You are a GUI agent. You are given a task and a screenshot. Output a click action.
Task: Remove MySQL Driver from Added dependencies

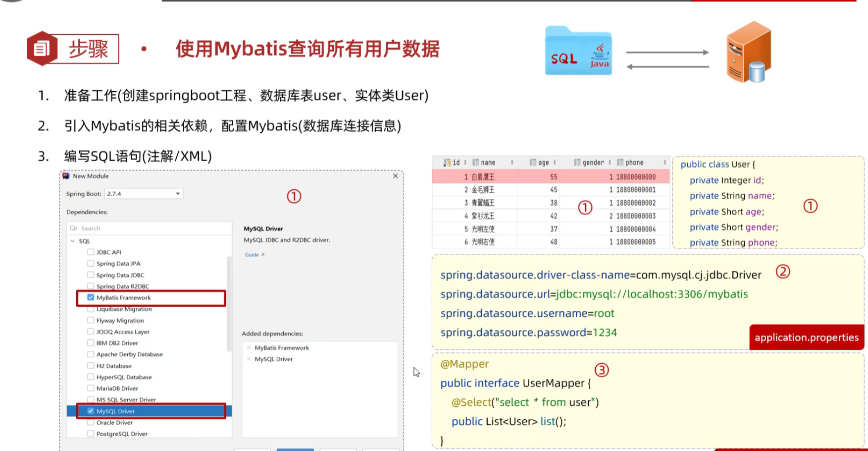point(249,358)
